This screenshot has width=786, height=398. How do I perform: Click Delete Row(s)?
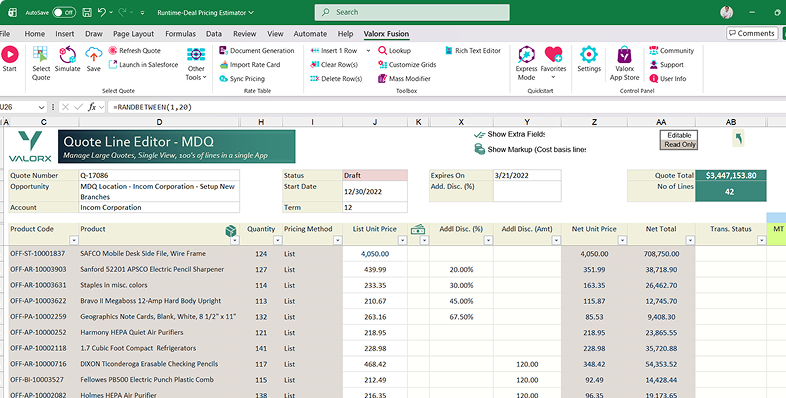(x=336, y=79)
